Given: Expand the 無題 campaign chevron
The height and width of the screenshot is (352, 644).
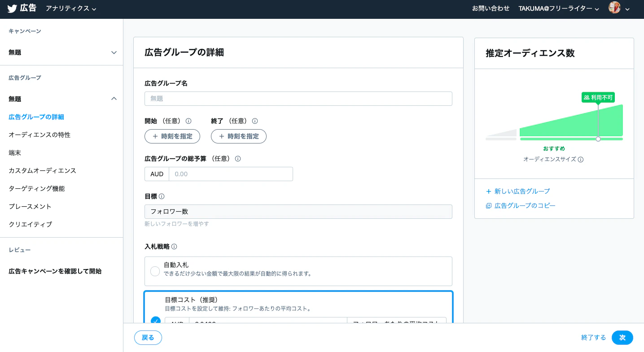Looking at the screenshot, I should [114, 52].
